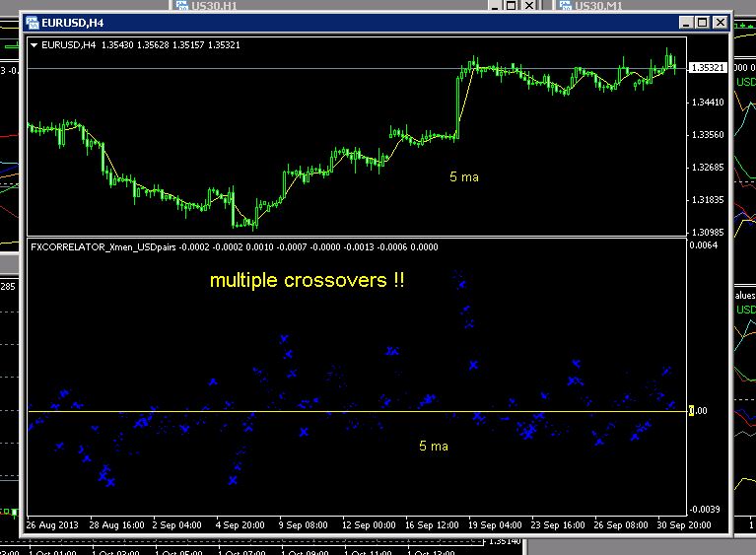
Task: Select the 'multiple crossovers !!' text annotation
Action: pos(308,281)
